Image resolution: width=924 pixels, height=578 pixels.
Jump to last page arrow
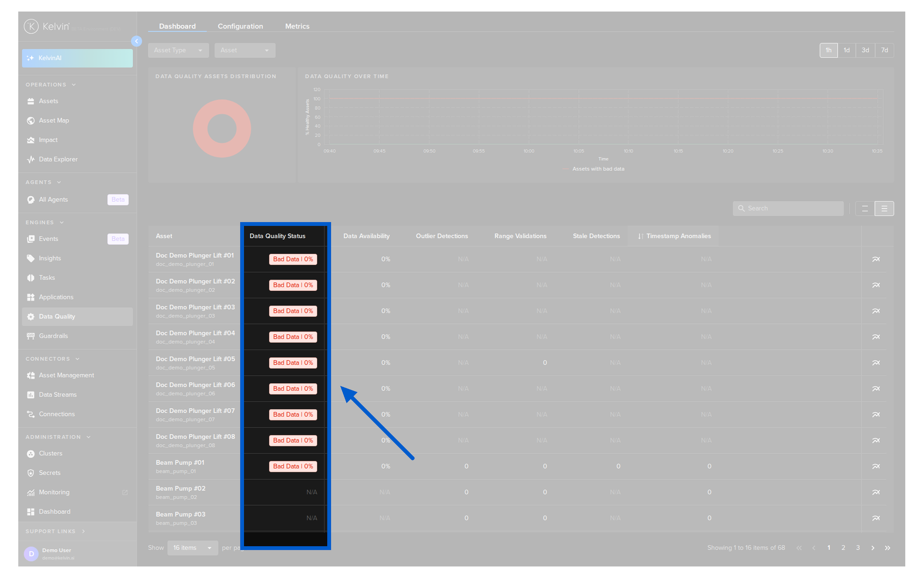[887, 548]
